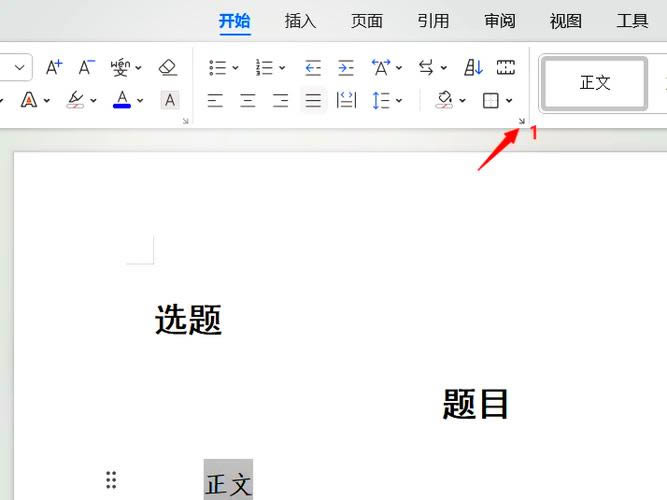Expand the text effects dropdown arrow
The width and height of the screenshot is (667, 500).
click(x=47, y=101)
